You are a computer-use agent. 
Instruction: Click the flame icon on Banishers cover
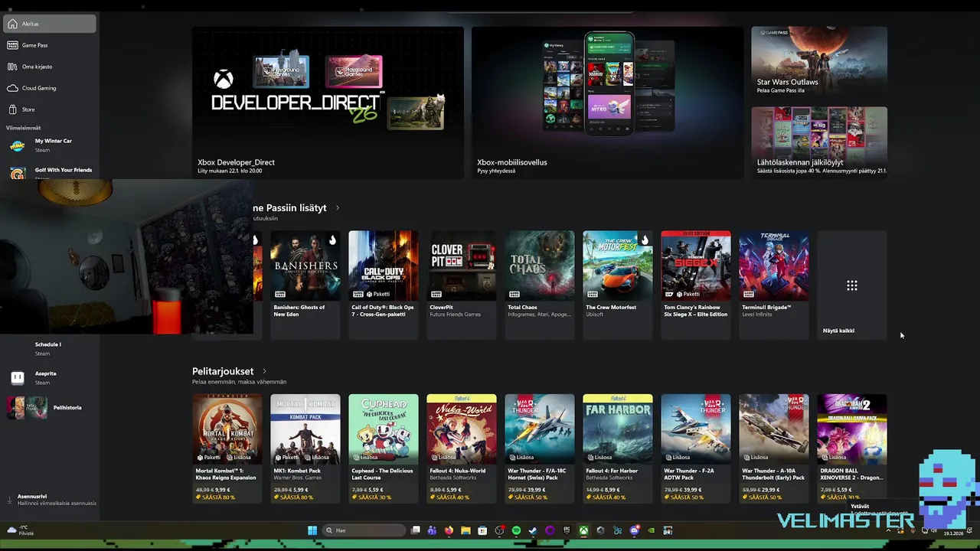pyautogui.click(x=332, y=240)
